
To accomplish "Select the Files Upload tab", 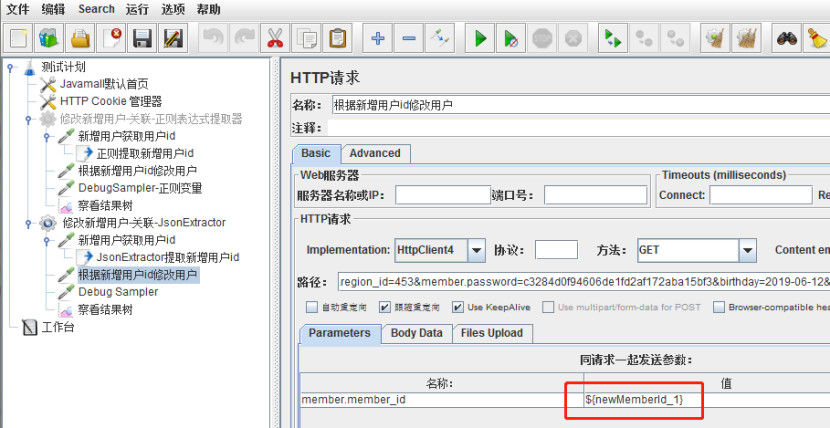I will point(492,333).
